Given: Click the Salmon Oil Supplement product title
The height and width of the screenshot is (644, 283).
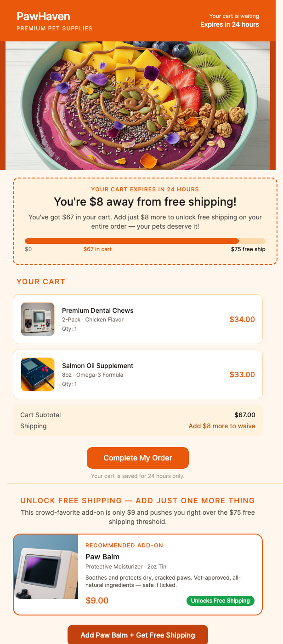Looking at the screenshot, I should [97, 365].
